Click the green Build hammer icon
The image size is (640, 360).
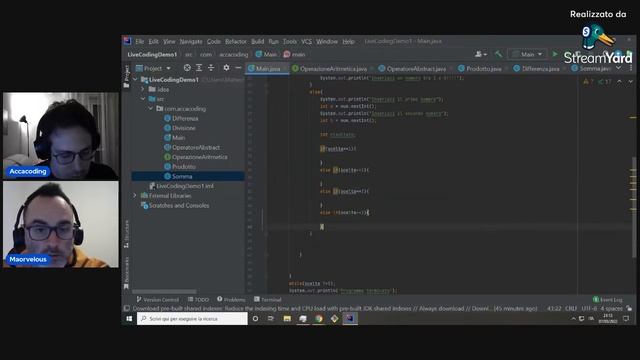(498, 54)
